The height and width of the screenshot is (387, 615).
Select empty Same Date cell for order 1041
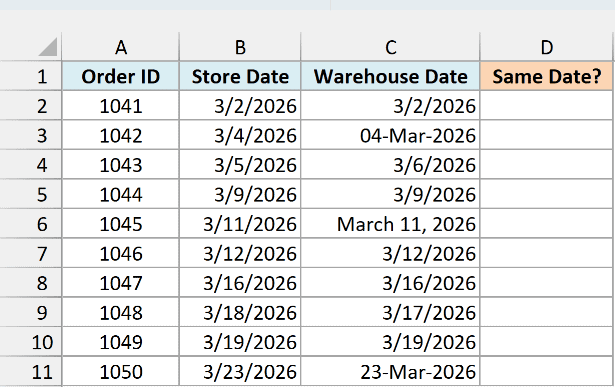click(x=547, y=106)
